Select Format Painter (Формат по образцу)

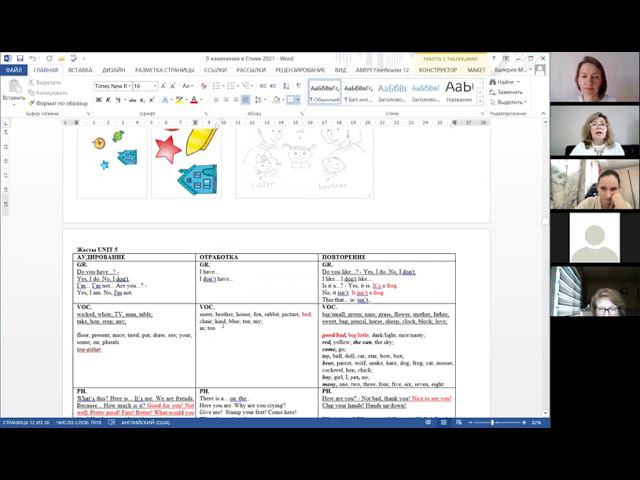tap(58, 103)
